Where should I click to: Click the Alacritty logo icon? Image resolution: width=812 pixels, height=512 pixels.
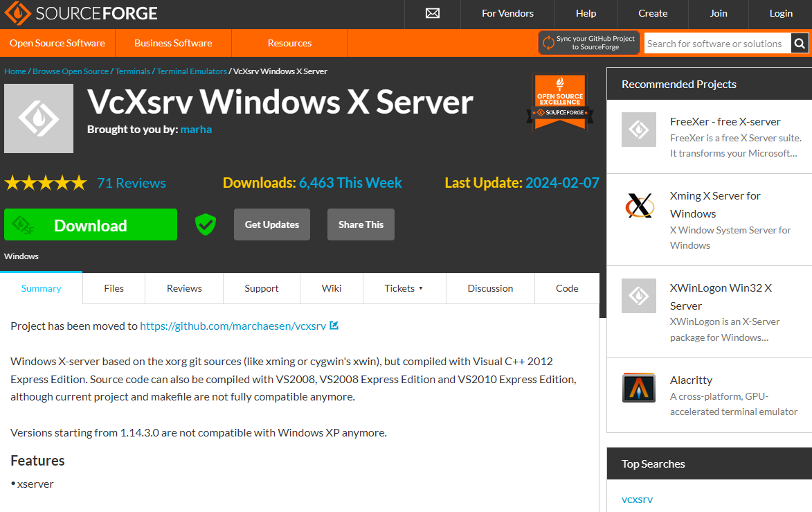[x=638, y=387]
